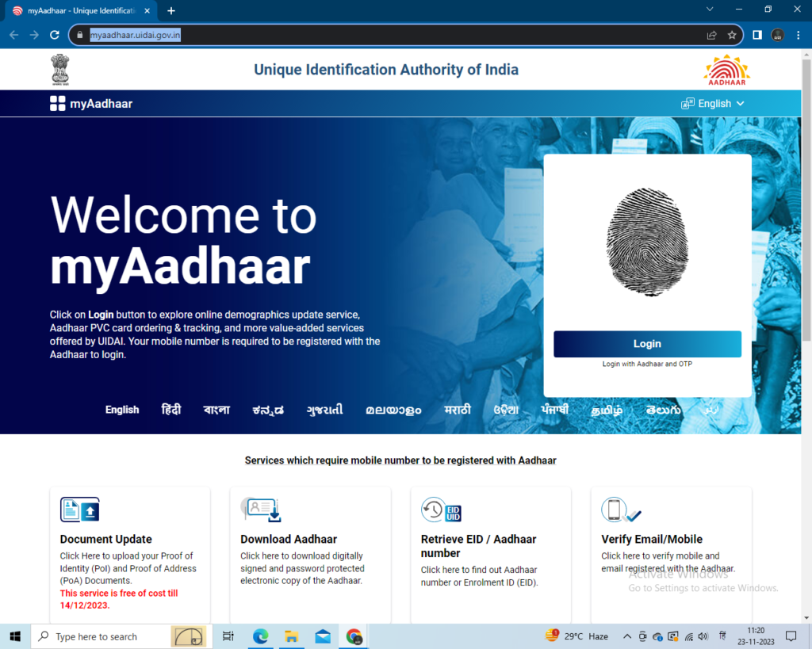The width and height of the screenshot is (812, 649).
Task: Click the Retrieve EID/UID icon
Action: (441, 510)
